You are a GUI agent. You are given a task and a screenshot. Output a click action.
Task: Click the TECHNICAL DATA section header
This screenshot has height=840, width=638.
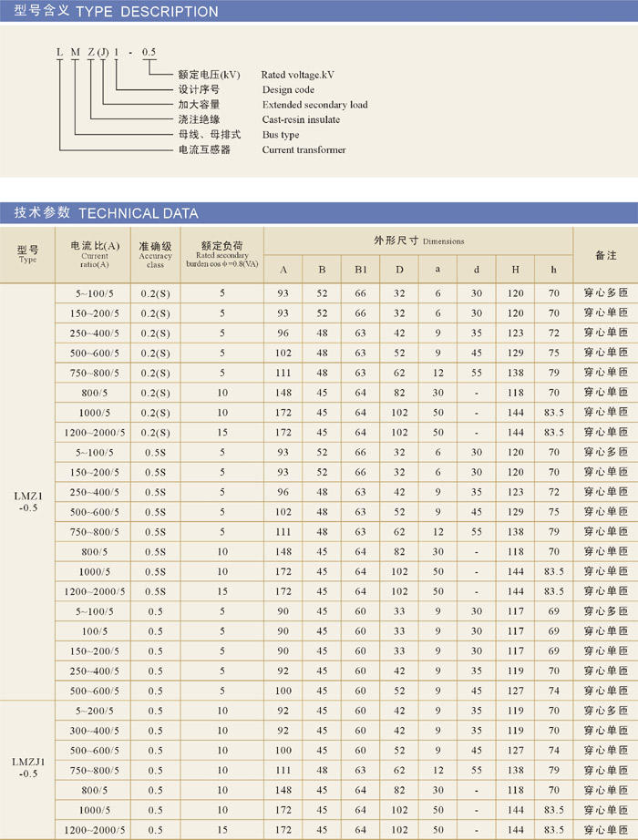[106, 213]
